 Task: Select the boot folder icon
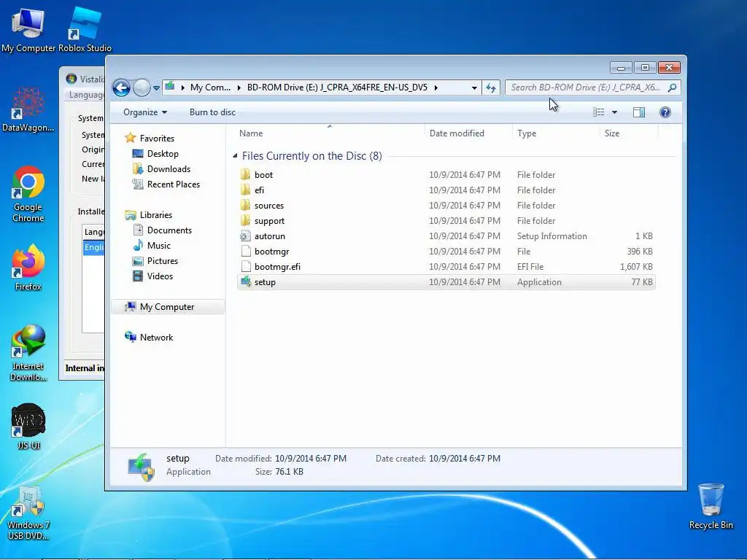point(245,175)
